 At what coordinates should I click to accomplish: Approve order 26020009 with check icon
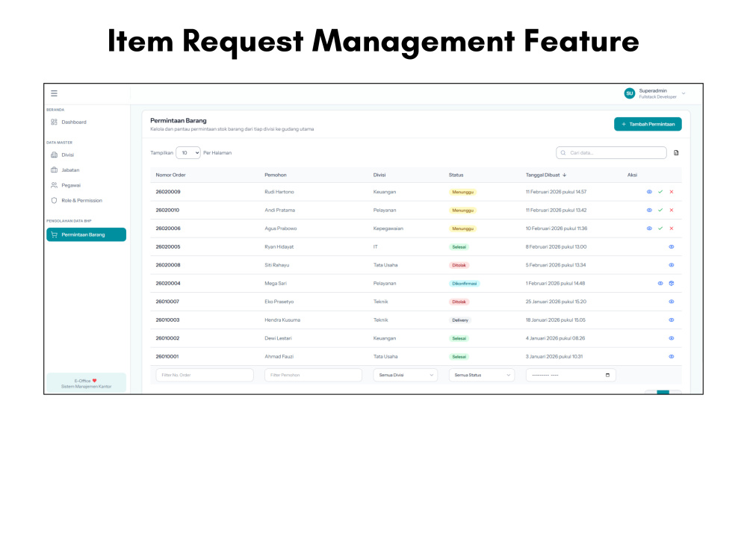tap(660, 192)
